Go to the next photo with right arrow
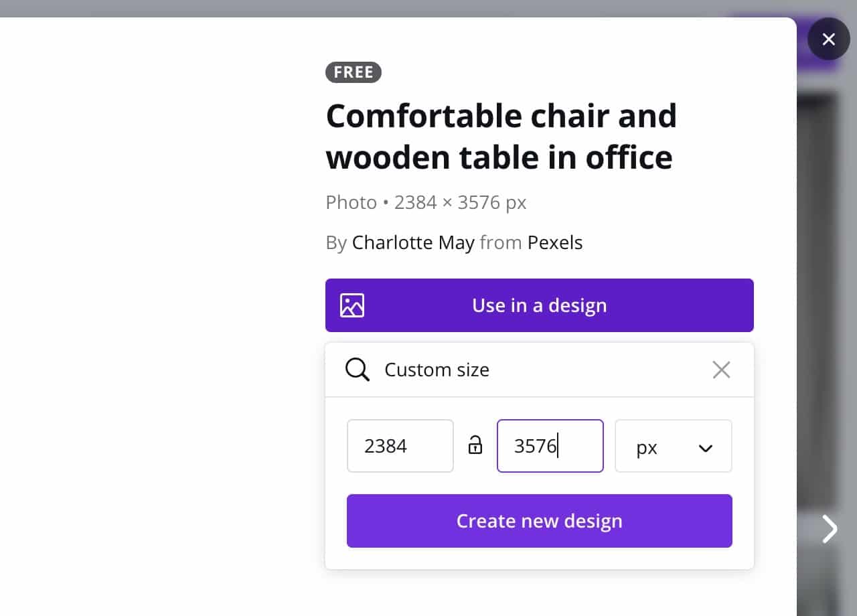The width and height of the screenshot is (857, 616). 830,528
